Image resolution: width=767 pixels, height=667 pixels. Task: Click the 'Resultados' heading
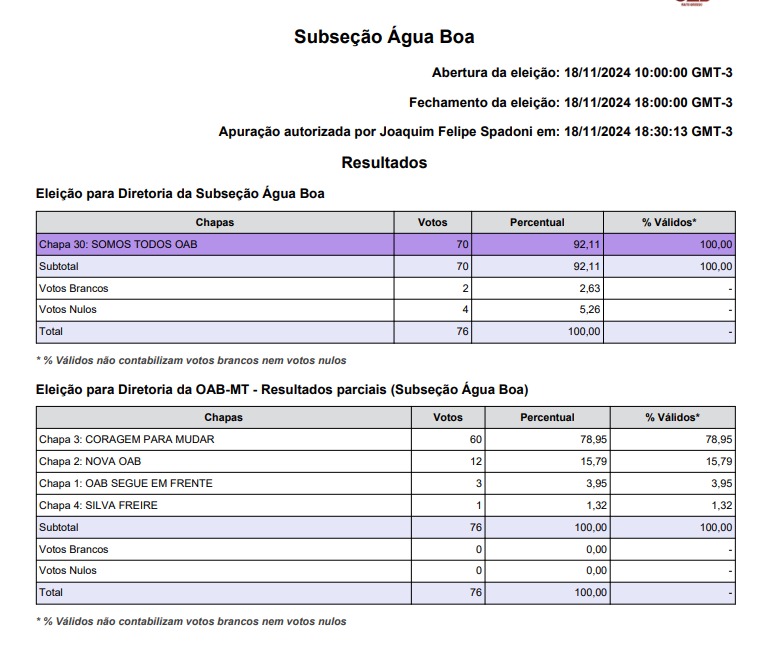(384, 162)
